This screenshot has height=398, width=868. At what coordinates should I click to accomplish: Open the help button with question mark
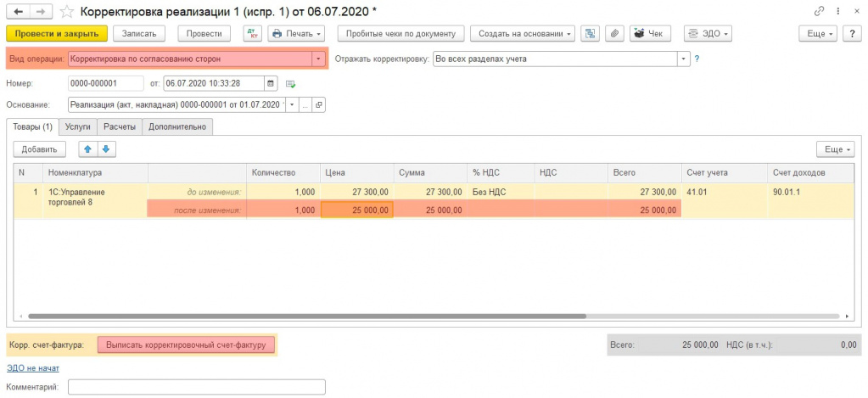click(851, 34)
